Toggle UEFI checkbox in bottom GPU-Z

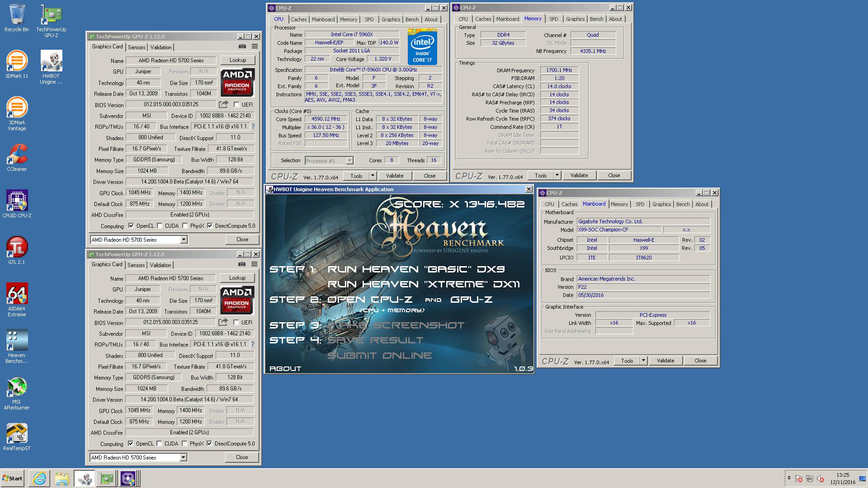(x=236, y=323)
